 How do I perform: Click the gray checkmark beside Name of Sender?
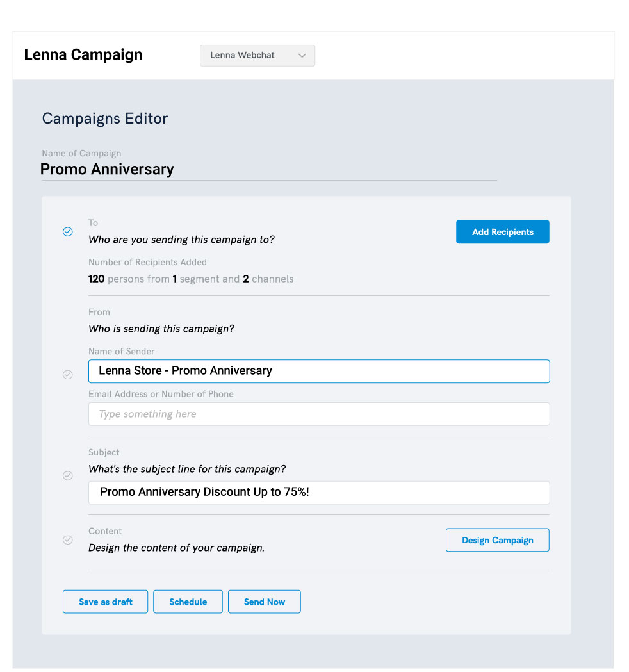[68, 375]
